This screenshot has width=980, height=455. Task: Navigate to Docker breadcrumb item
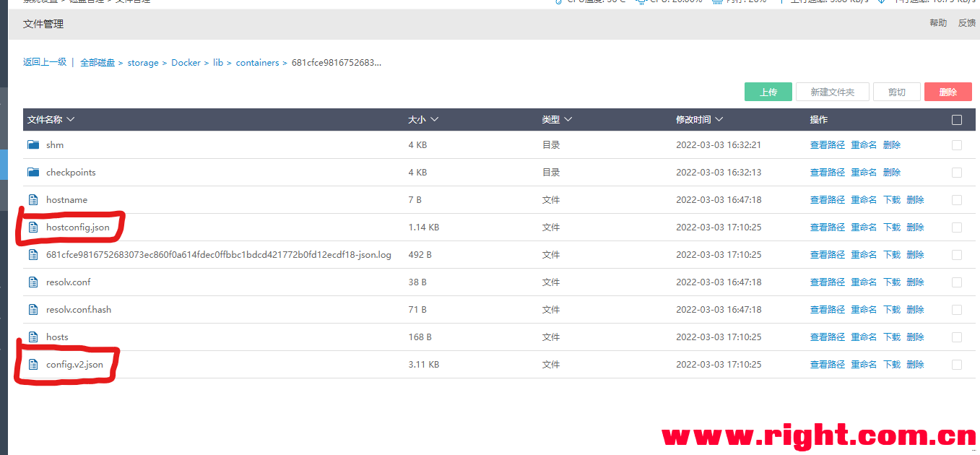click(x=186, y=63)
